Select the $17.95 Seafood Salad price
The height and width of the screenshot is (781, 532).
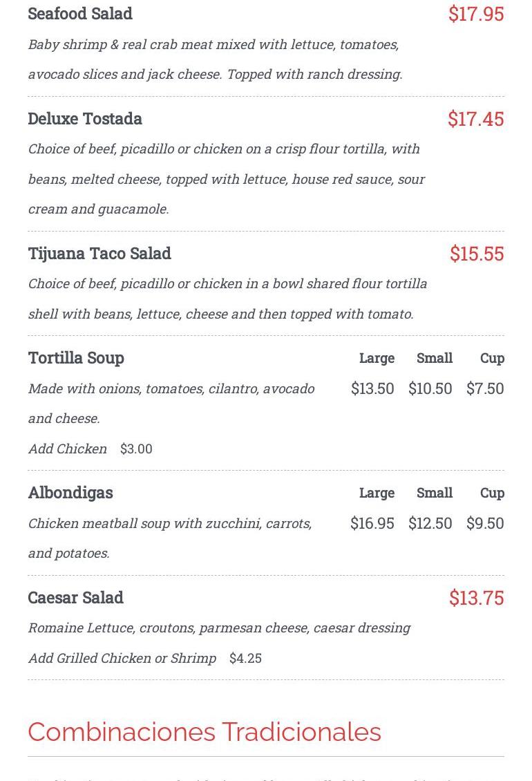coord(476,14)
